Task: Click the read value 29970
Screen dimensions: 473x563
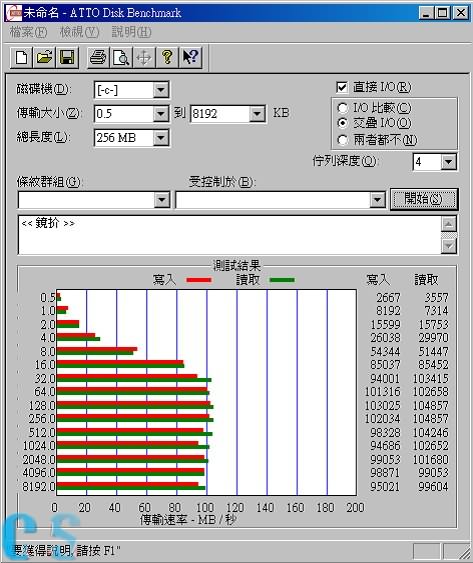Action: (433, 338)
